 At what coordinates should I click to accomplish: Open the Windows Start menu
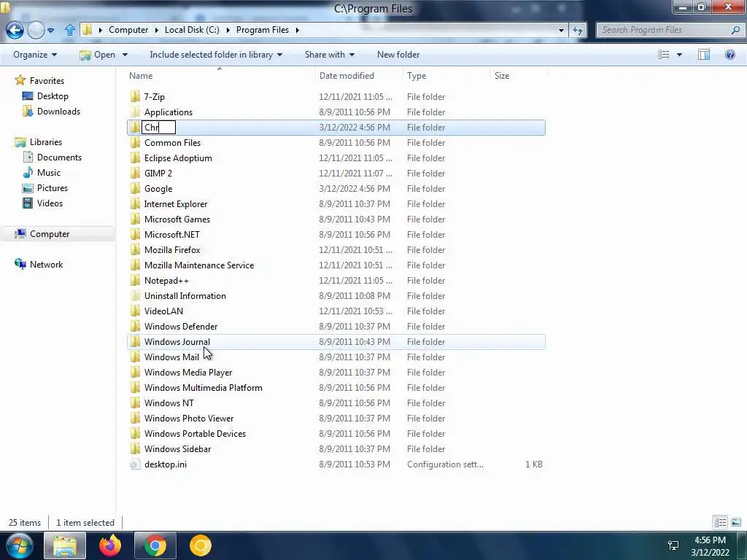(19, 545)
